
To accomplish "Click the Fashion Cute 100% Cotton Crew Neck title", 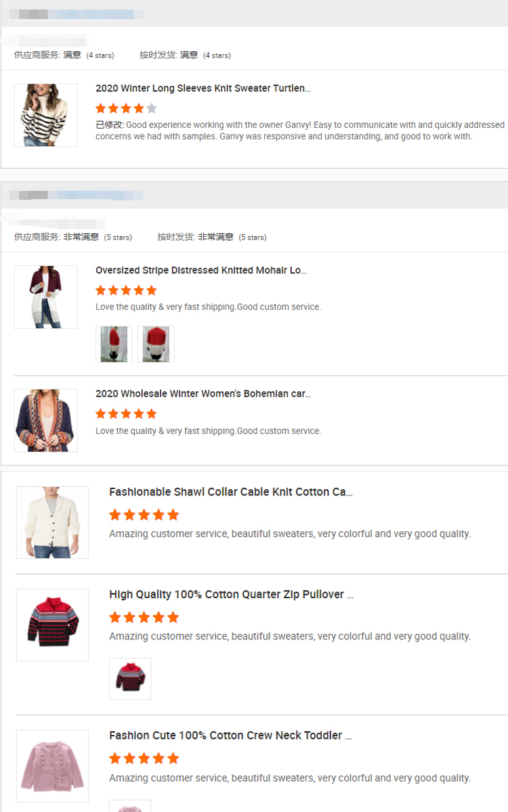I will [x=230, y=736].
